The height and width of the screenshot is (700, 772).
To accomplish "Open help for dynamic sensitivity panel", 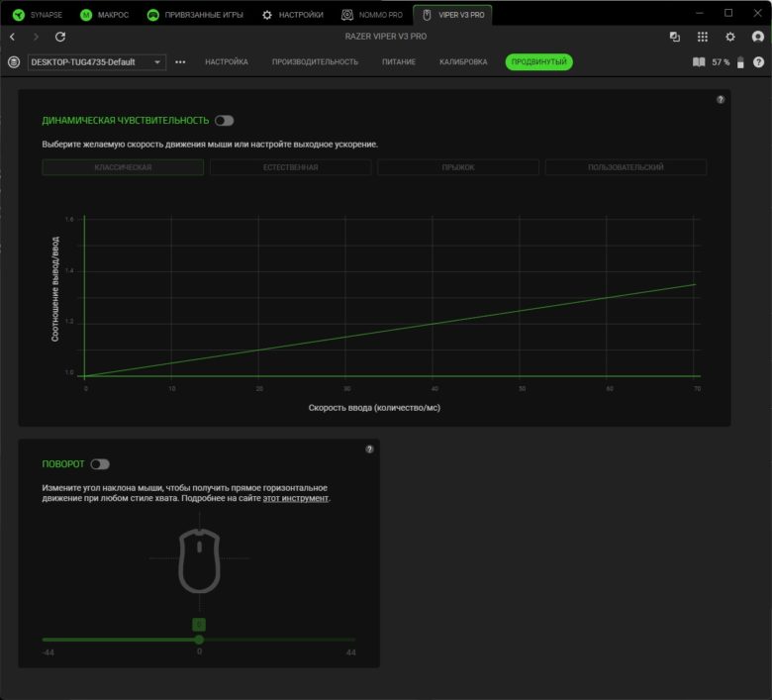I will tap(721, 100).
